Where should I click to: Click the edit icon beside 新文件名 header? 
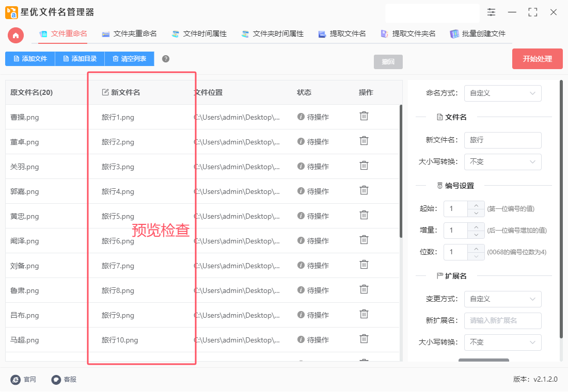pos(105,92)
